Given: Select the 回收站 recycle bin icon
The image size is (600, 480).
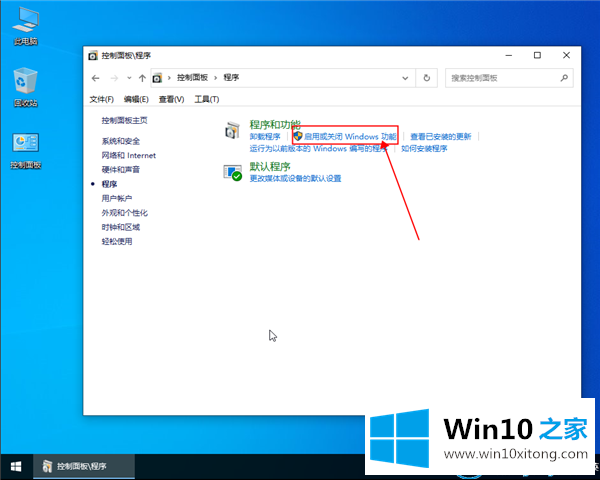Looking at the screenshot, I should (x=26, y=87).
